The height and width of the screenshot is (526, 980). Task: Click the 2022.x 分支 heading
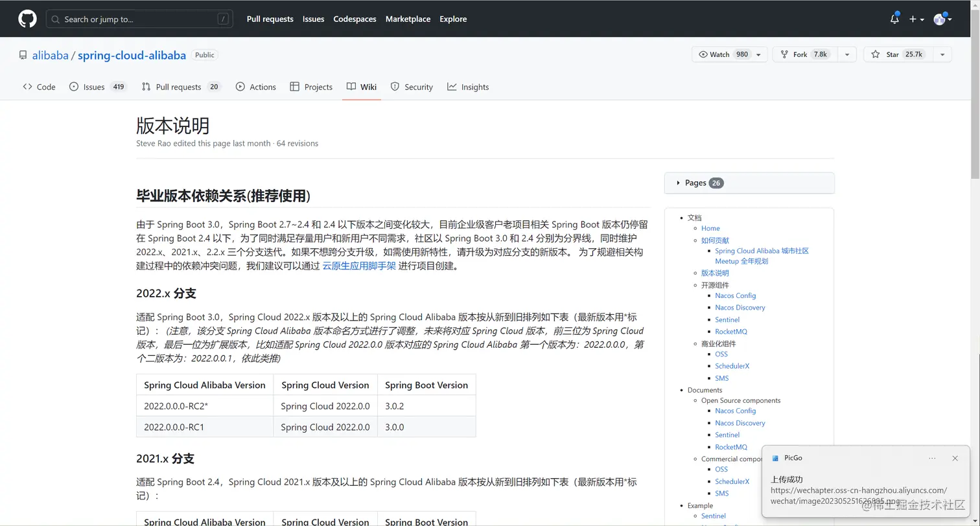coord(166,293)
